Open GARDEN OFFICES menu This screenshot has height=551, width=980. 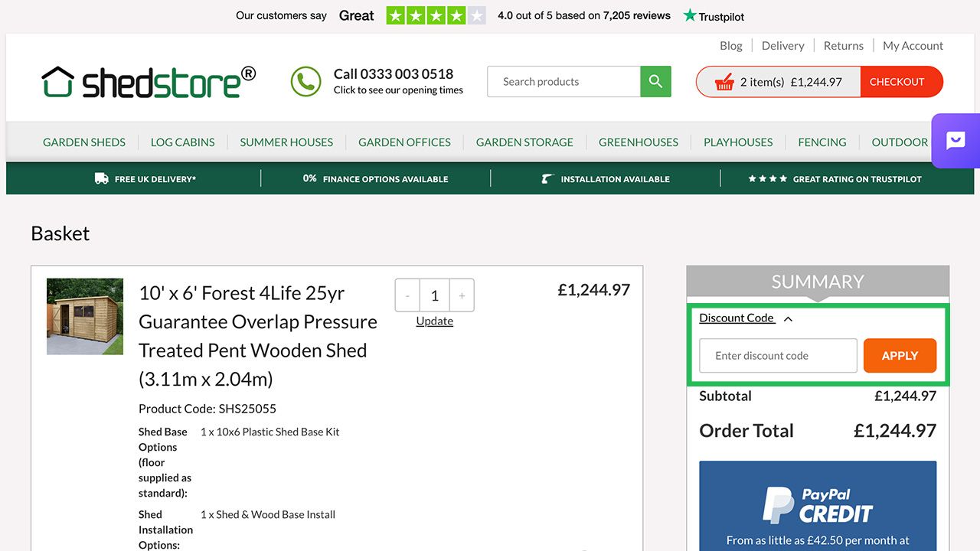(404, 142)
